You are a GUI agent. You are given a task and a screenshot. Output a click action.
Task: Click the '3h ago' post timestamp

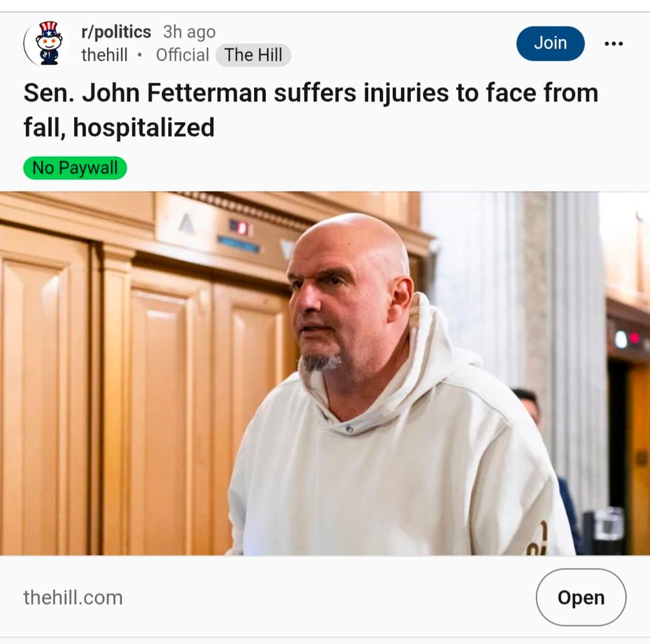click(189, 32)
